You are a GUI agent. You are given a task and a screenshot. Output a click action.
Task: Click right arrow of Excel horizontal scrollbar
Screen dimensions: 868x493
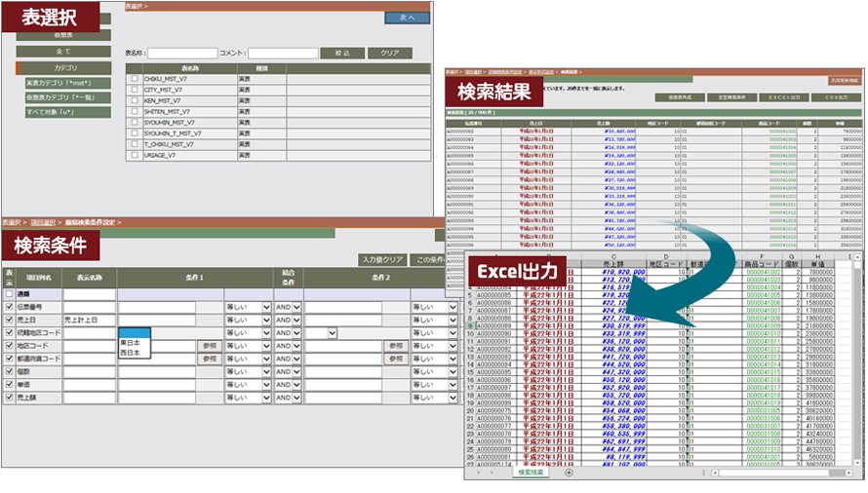click(x=848, y=473)
